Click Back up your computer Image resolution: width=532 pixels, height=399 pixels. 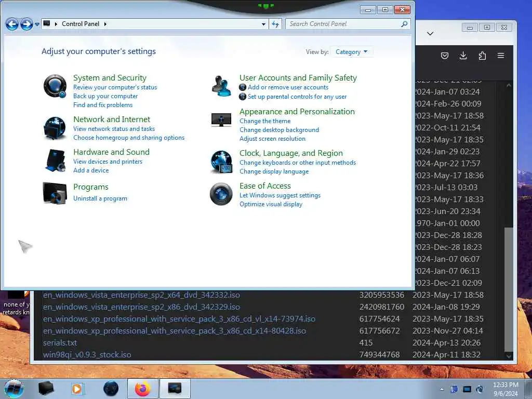[x=105, y=96]
